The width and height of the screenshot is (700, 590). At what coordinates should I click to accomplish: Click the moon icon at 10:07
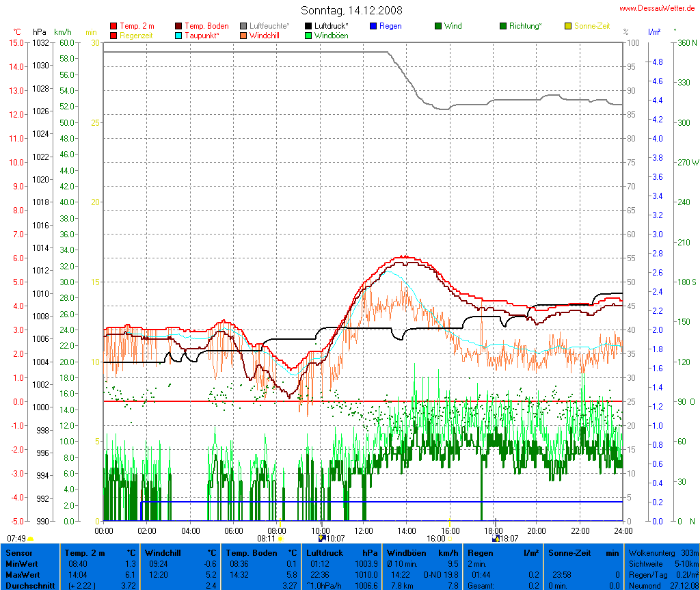322,538
